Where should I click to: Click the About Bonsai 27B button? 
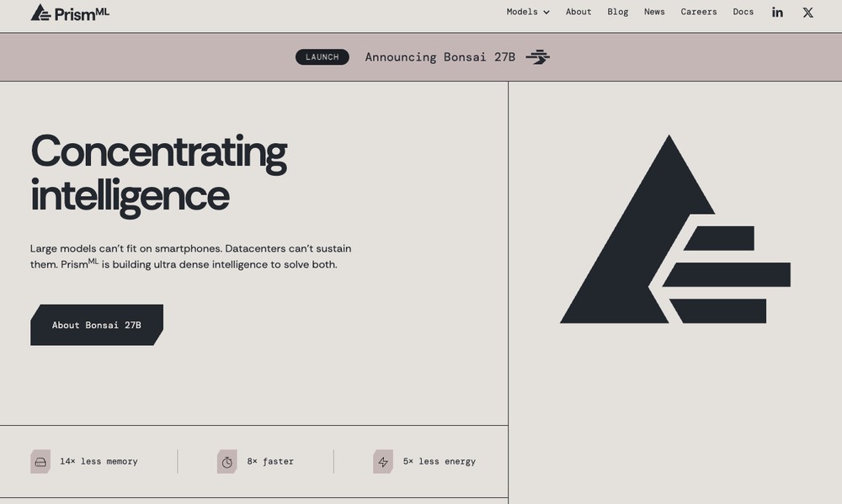coord(97,325)
